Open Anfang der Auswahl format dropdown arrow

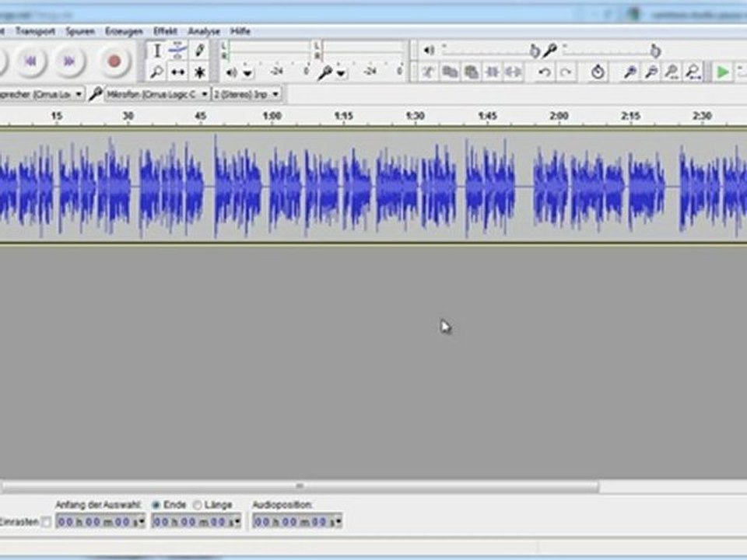(x=142, y=522)
